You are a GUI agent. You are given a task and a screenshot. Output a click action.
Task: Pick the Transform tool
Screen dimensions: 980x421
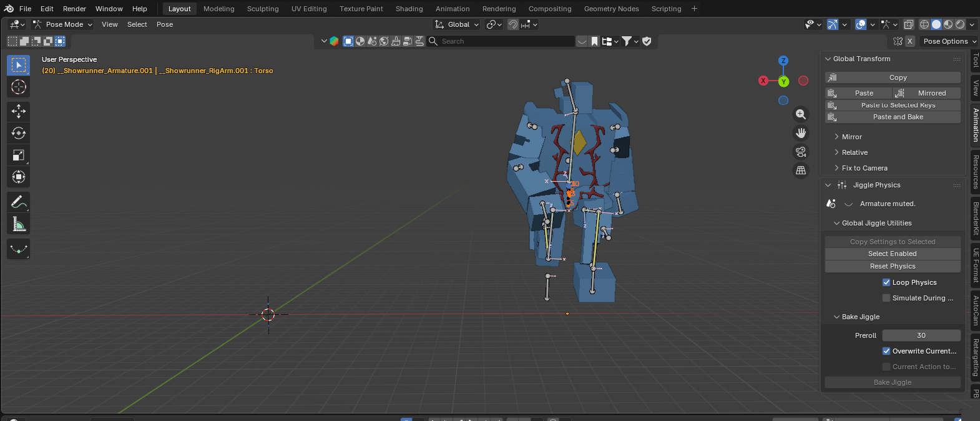(x=19, y=177)
